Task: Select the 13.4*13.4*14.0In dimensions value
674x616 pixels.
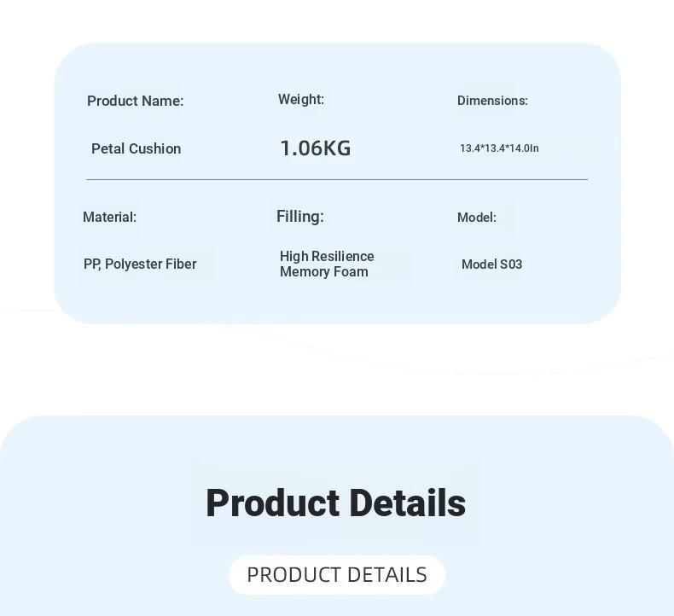Action: click(x=499, y=148)
